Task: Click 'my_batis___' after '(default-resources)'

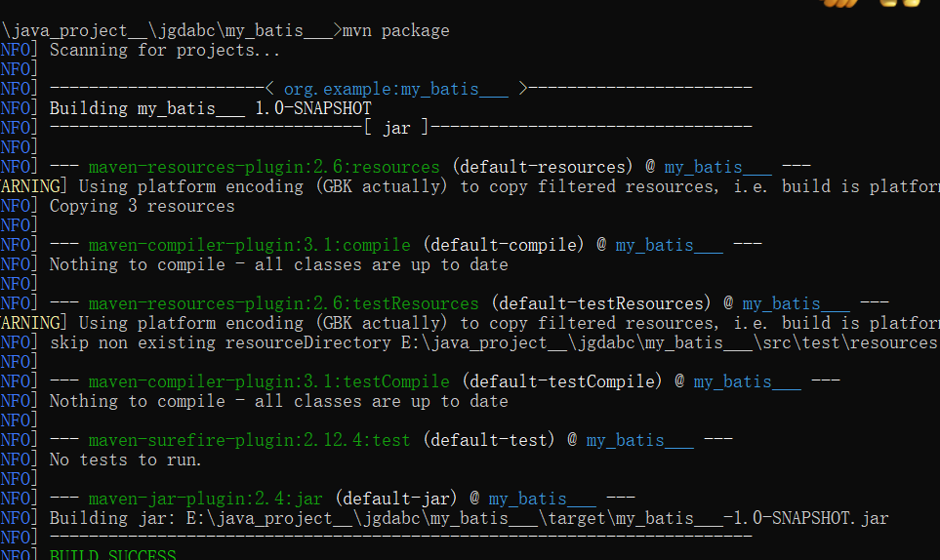Action: pos(718,167)
